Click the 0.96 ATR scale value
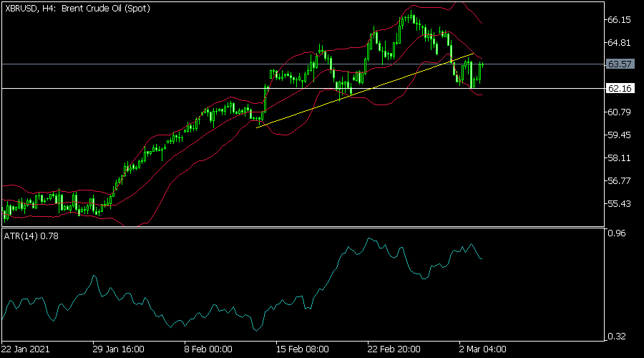Image resolution: width=644 pixels, height=358 pixels. 617,233
